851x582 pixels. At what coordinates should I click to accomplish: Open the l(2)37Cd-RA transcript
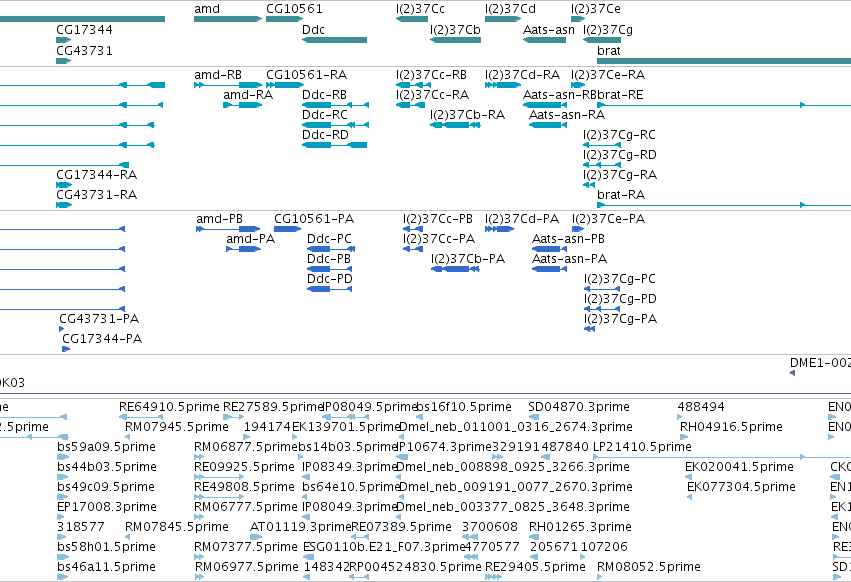click(x=503, y=85)
